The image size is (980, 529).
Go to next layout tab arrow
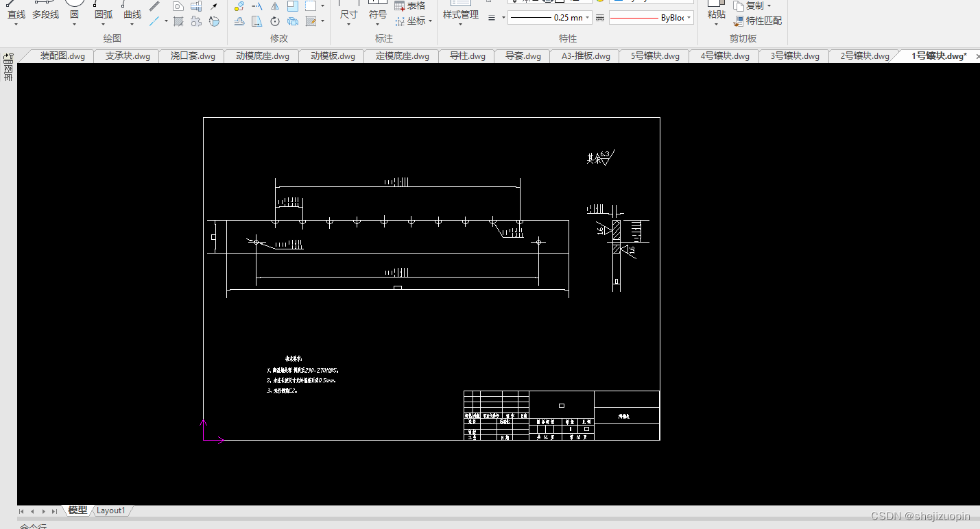[43, 511]
